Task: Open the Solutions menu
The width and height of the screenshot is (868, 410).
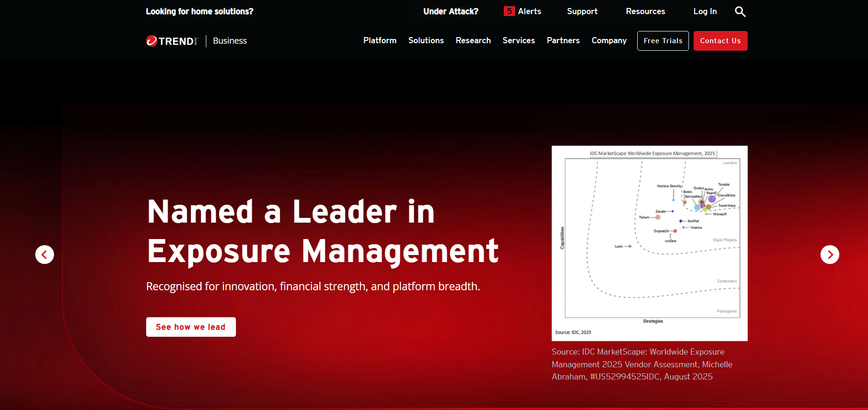Action: [x=426, y=40]
